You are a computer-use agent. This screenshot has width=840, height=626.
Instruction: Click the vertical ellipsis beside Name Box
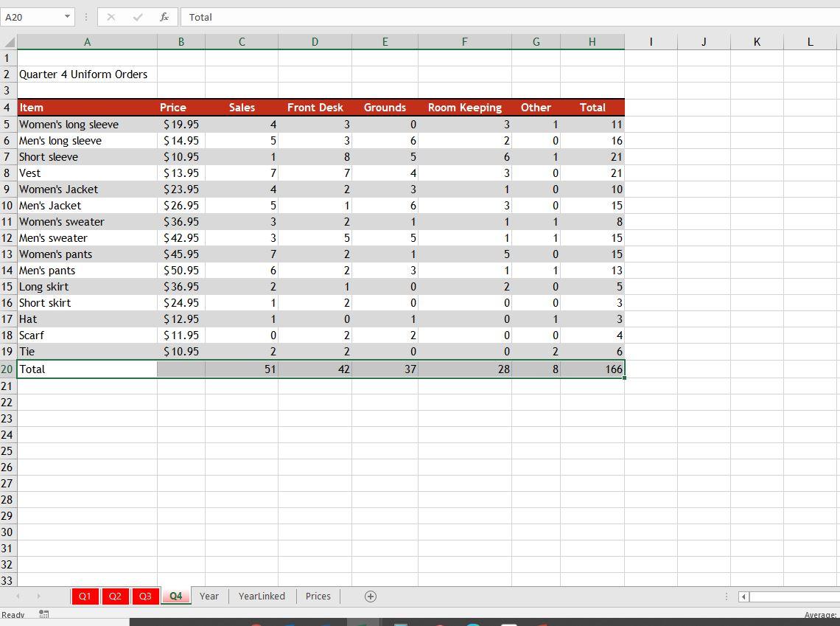(87, 17)
